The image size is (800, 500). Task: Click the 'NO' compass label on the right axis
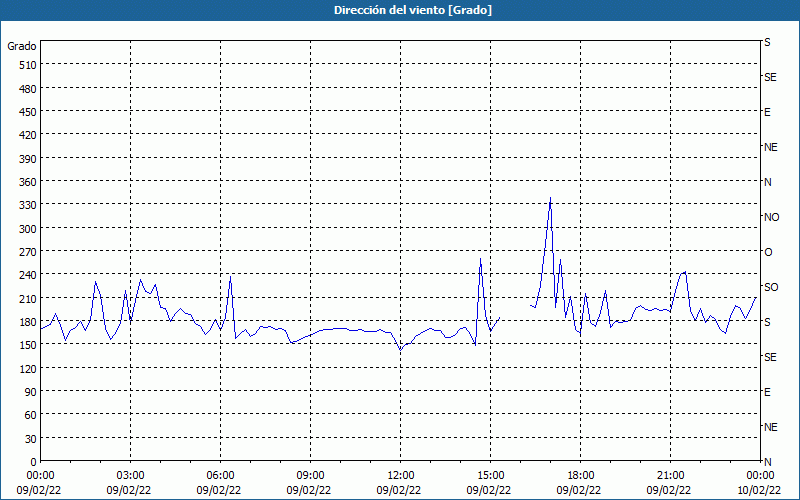point(771,217)
